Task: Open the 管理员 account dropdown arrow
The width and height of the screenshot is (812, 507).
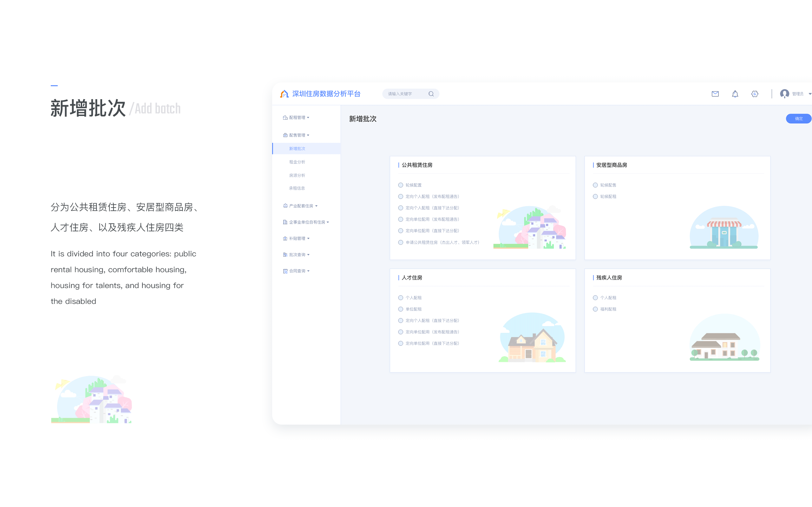Action: pyautogui.click(x=810, y=94)
